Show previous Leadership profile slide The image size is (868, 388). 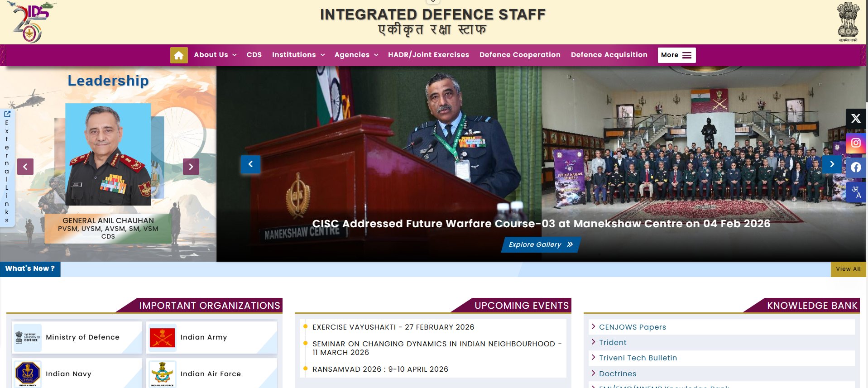(x=25, y=167)
